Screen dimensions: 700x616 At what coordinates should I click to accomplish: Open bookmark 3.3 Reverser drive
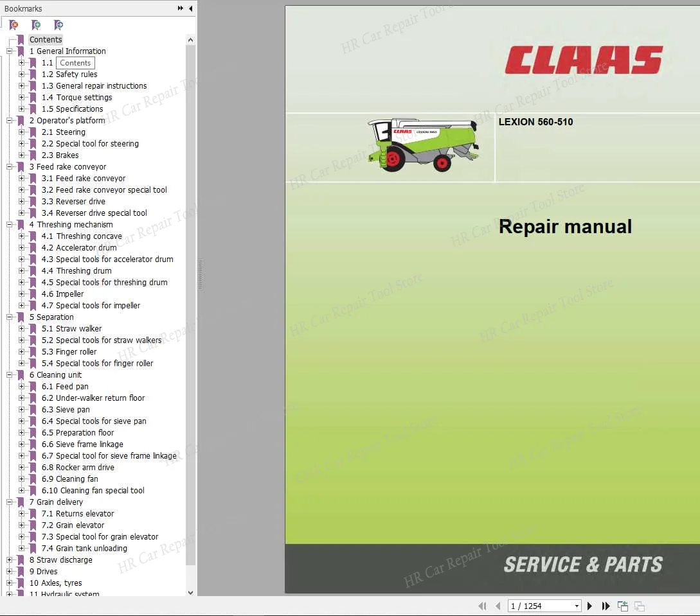73,202
